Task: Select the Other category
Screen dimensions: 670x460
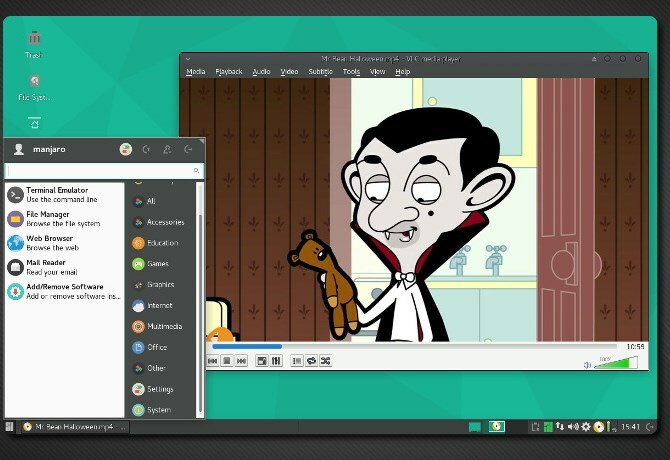Action: tap(162, 368)
